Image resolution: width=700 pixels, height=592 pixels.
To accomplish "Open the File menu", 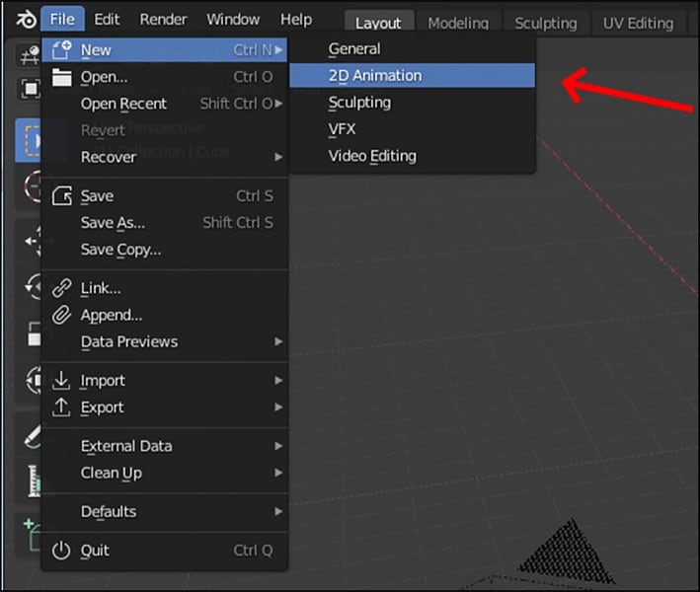I will pos(62,19).
